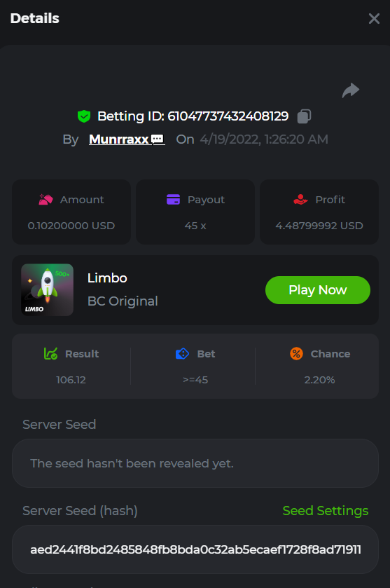The image size is (390, 588).
Task: Click the blue Bet tag icon
Action: [182, 354]
